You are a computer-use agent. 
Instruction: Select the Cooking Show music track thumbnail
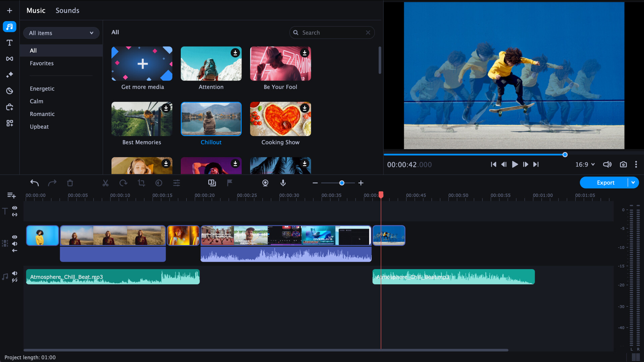click(280, 119)
